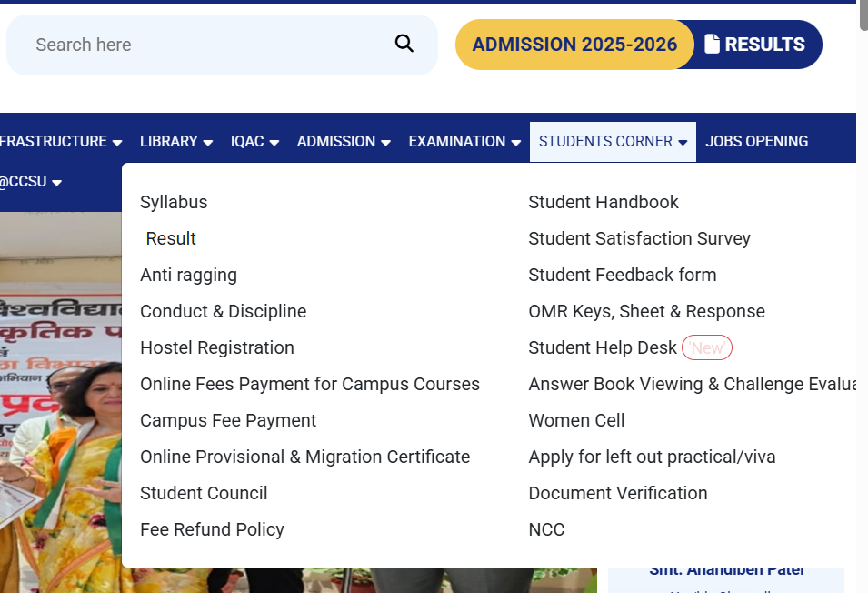This screenshot has width=868, height=593.
Task: Open the Admission 2025-2026 button
Action: (574, 45)
